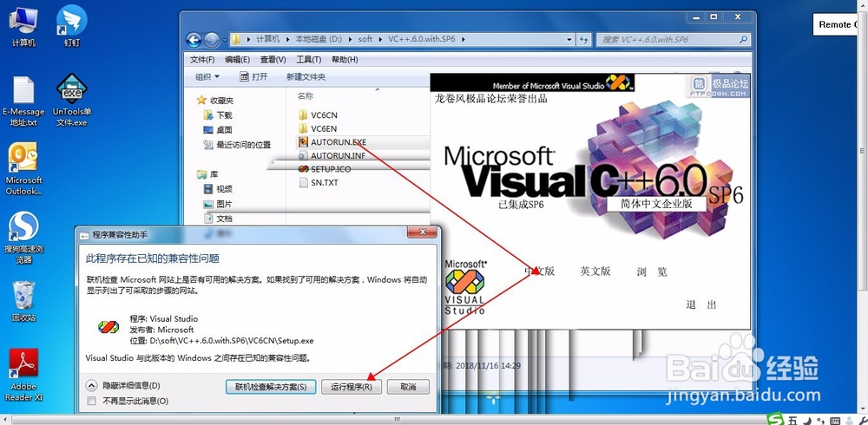The width and height of the screenshot is (868, 425).
Task: Open 收藏夹 favorites in the navigation pane
Action: [x=216, y=100]
